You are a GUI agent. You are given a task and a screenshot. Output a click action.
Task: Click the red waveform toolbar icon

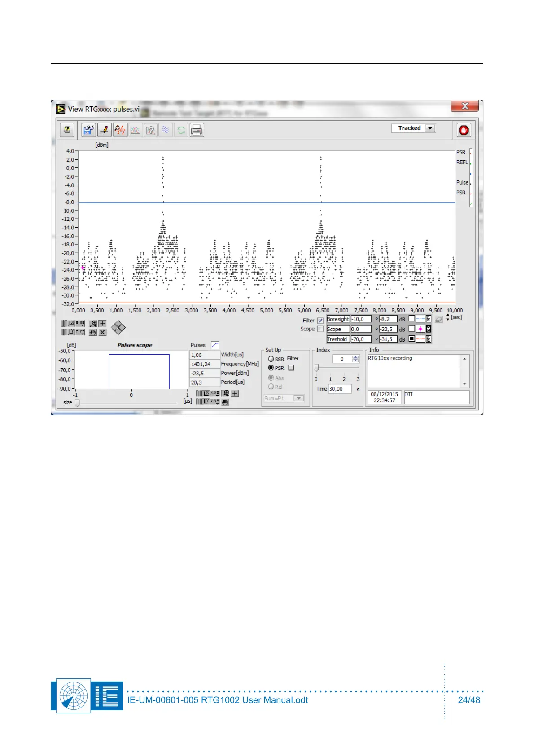tap(120, 130)
